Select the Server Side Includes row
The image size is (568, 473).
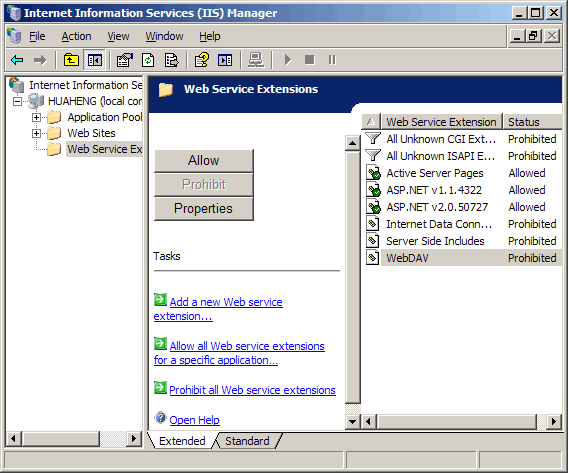point(464,241)
